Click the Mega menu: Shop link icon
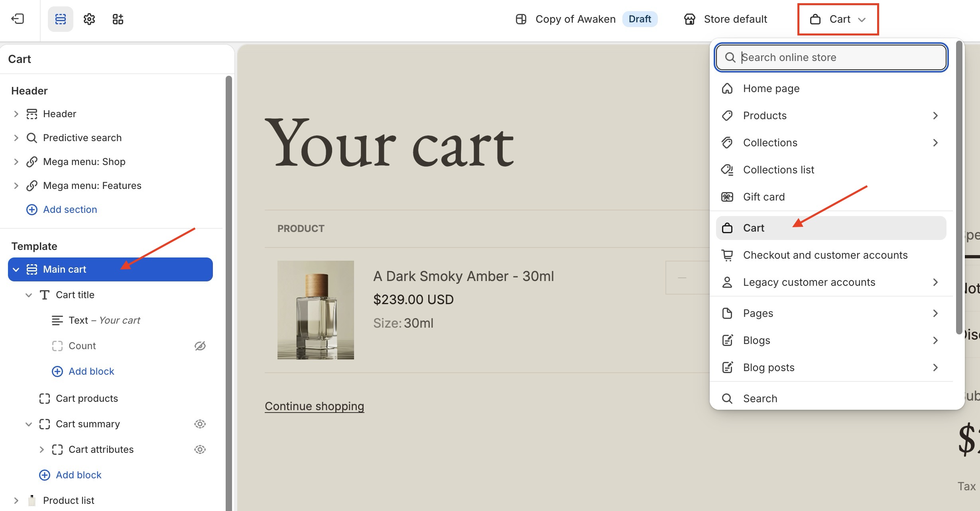This screenshot has width=980, height=511. (x=32, y=162)
